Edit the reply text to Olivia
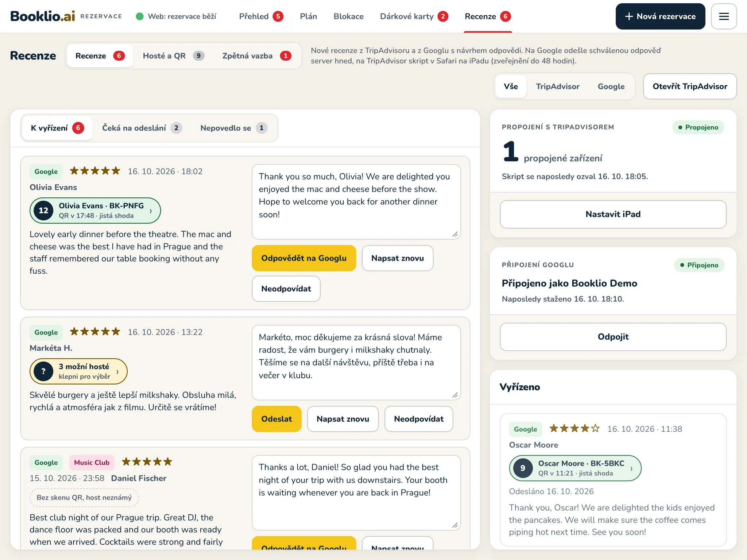This screenshot has height=560, width=747. pyautogui.click(x=356, y=202)
